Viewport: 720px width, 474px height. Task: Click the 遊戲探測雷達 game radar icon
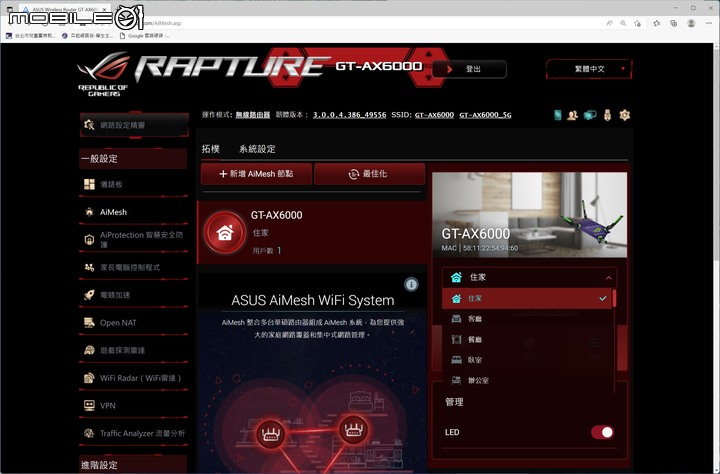(89, 350)
